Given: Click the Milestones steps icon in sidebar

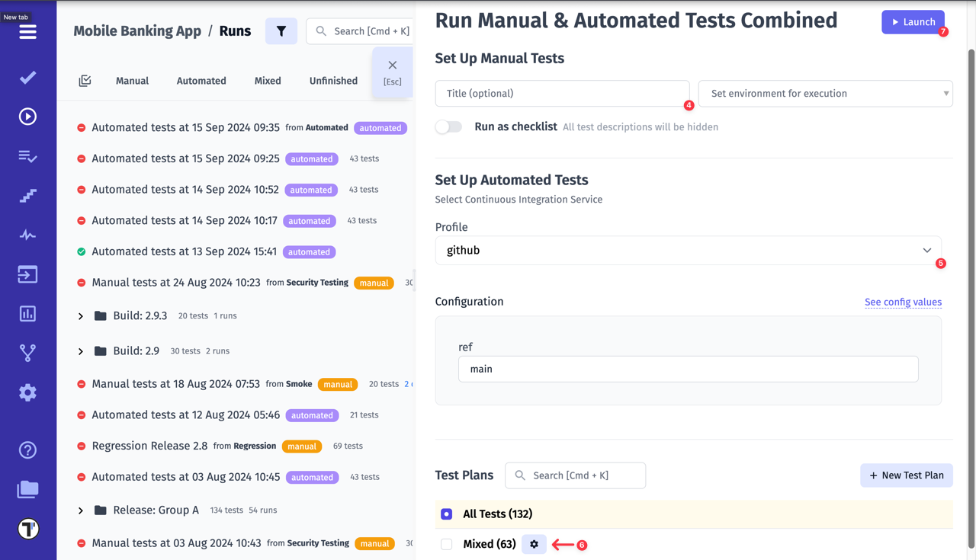Looking at the screenshot, I should [27, 196].
